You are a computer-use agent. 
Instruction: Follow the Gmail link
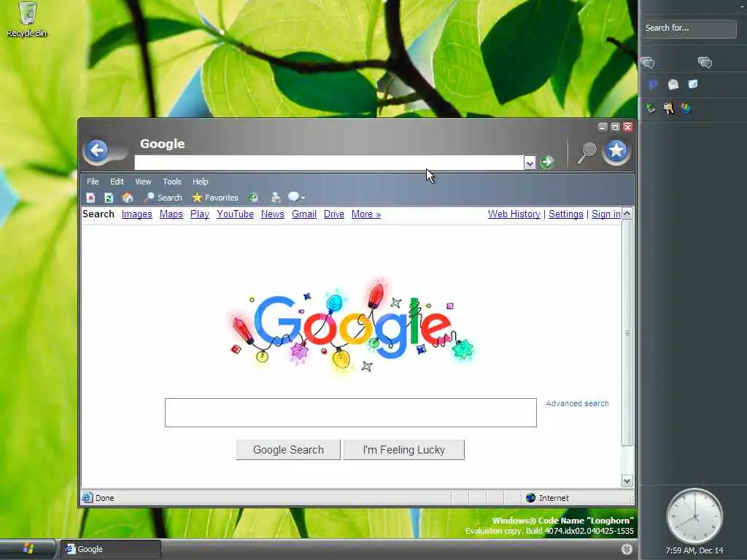coord(304,214)
